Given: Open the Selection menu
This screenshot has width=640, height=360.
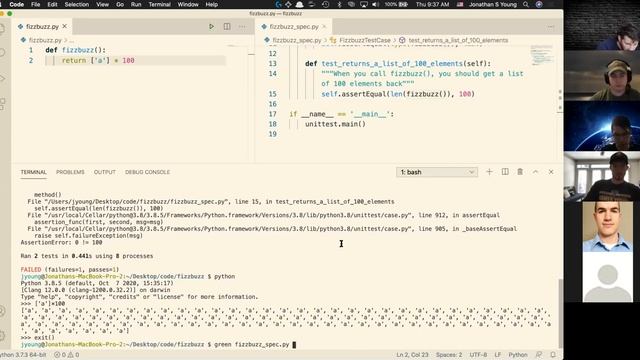Looking at the screenshot, I should 77,4.
